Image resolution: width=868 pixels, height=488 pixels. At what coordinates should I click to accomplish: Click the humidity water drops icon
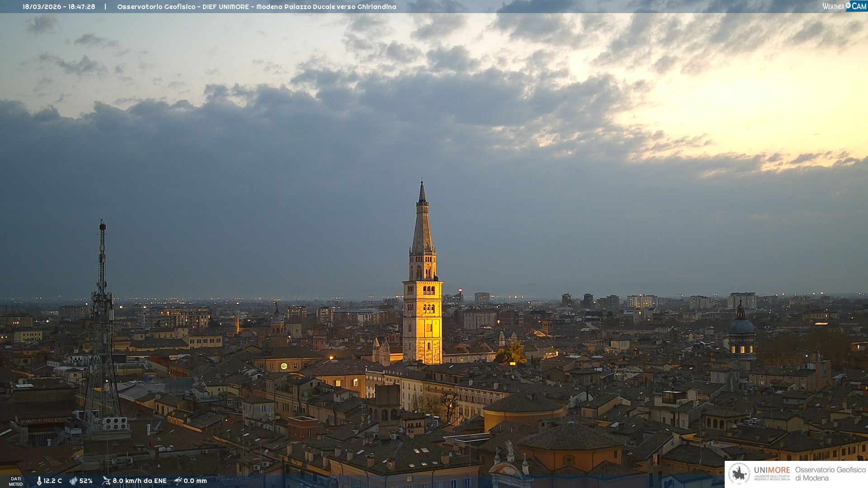point(73,481)
